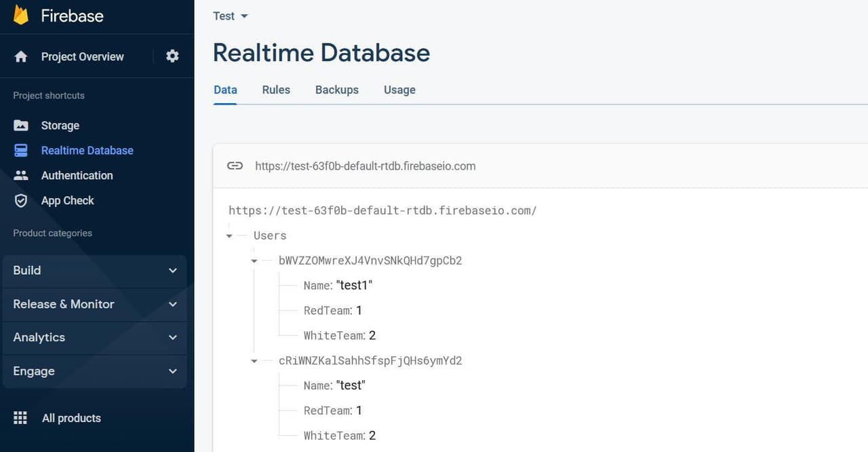The height and width of the screenshot is (452, 868).
Task: Expand the Build category
Action: (x=94, y=270)
